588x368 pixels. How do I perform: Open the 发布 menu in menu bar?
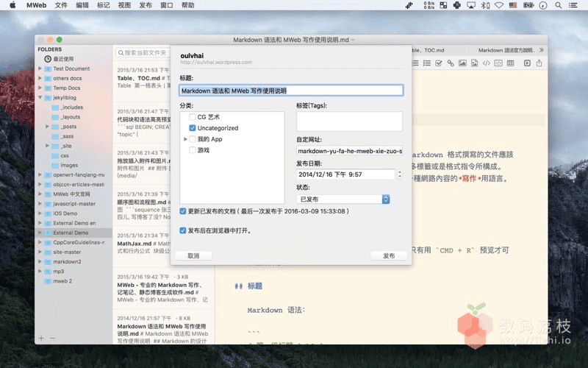pos(146,5)
